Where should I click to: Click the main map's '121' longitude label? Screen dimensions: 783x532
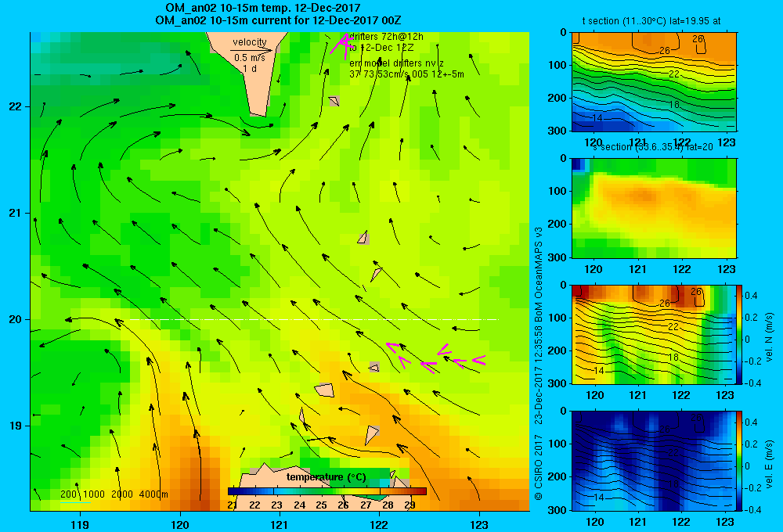pos(280,524)
